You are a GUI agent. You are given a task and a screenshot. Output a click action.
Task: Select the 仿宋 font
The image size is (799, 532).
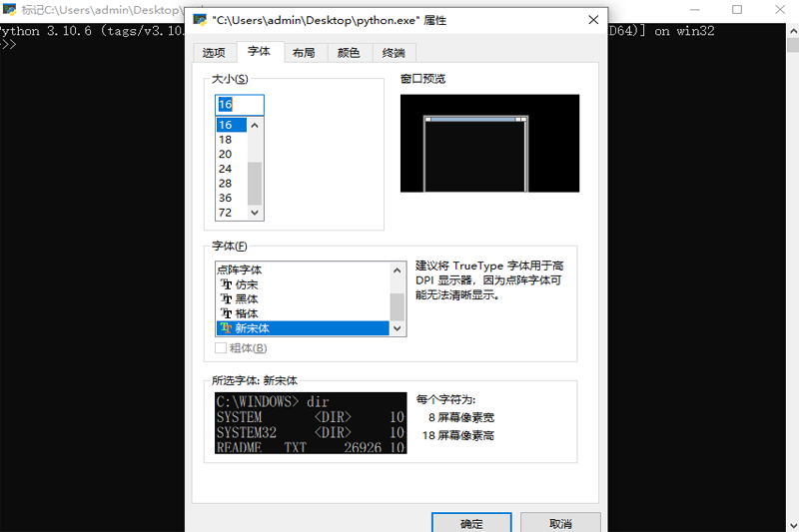coord(303,284)
